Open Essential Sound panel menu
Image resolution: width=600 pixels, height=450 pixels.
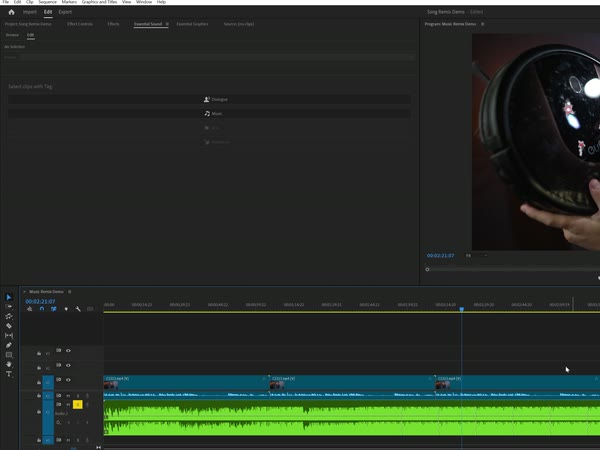click(x=167, y=24)
